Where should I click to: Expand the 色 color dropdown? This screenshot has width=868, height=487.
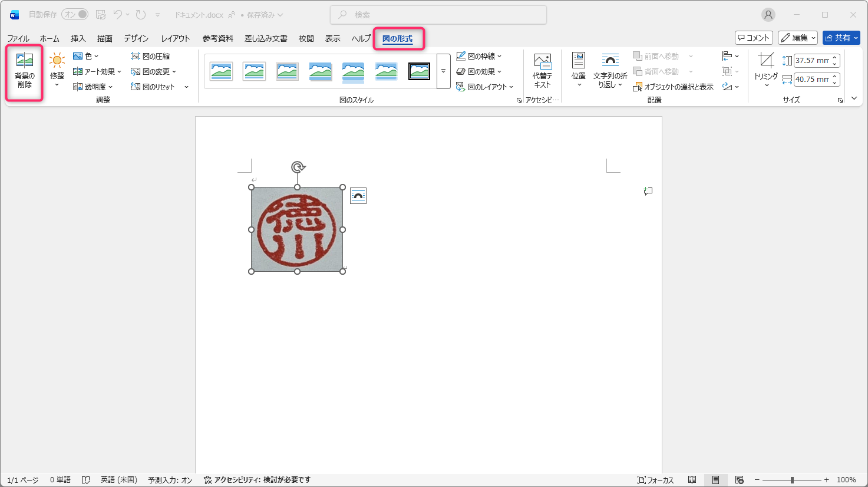coord(86,56)
